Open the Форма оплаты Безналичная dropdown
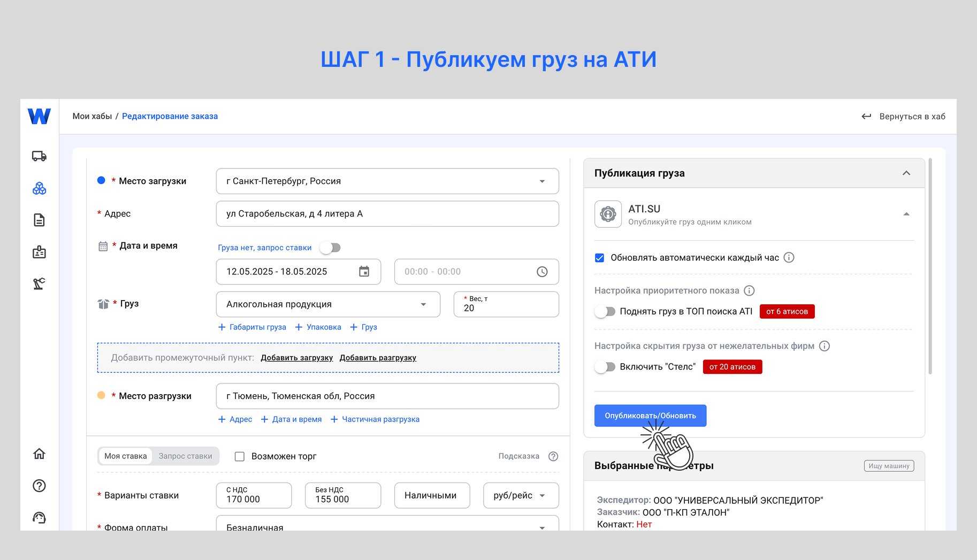The width and height of the screenshot is (977, 560). (387, 524)
